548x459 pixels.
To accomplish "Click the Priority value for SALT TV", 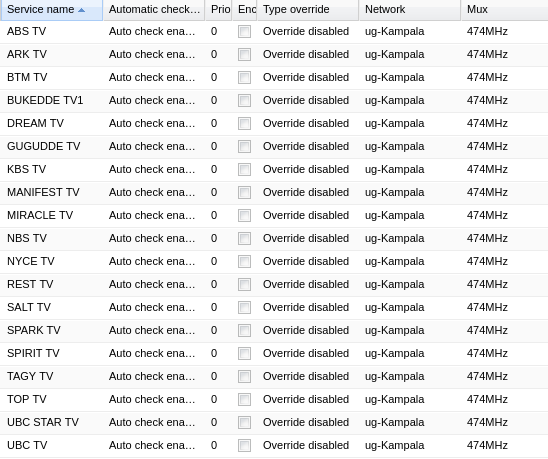I will [x=214, y=307].
